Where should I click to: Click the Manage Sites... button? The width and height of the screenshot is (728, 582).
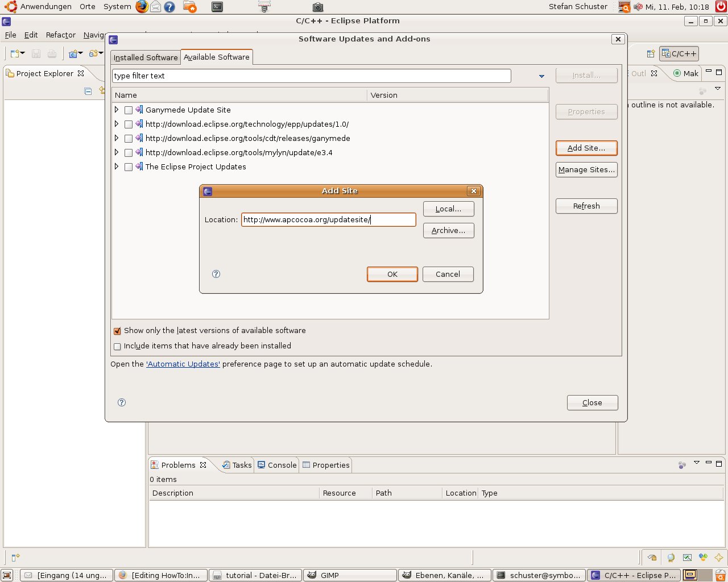(586, 169)
